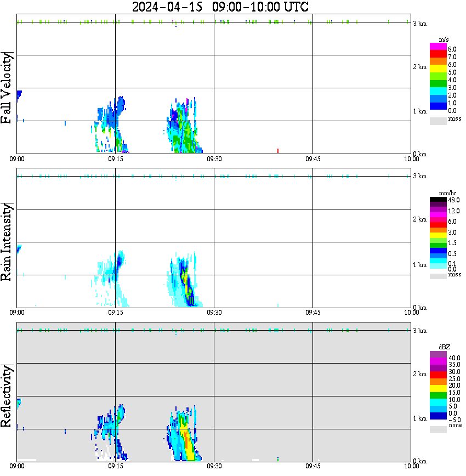
Task: Click the red mark near 09:40 in Fall Velocity
Action: (x=278, y=151)
